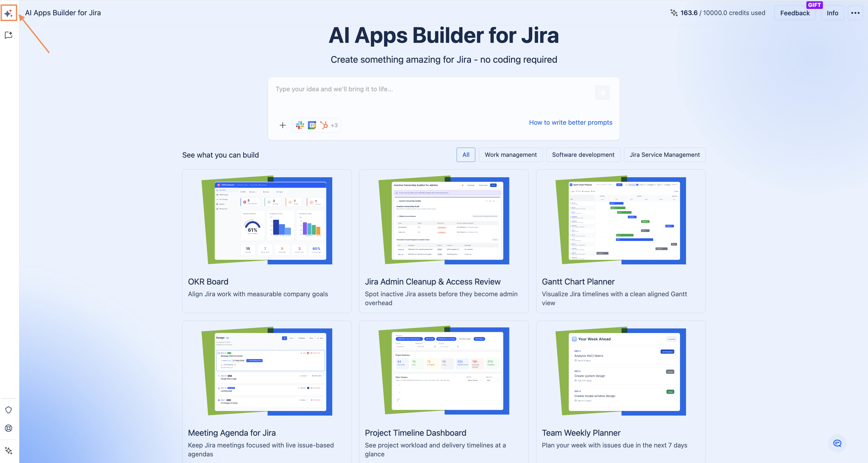Click the plus attachment icon in prompt box
This screenshot has height=463, width=868.
coord(282,125)
